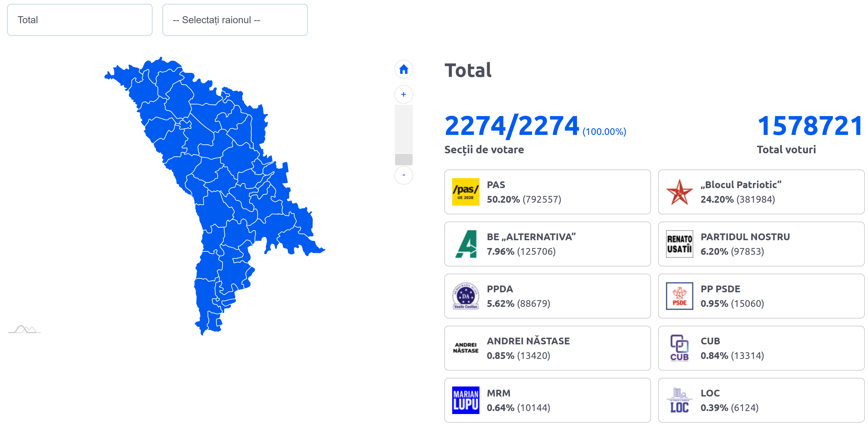Screen dimensions: 868x424
Task: Zoom out with the minus button
Action: 403,175
